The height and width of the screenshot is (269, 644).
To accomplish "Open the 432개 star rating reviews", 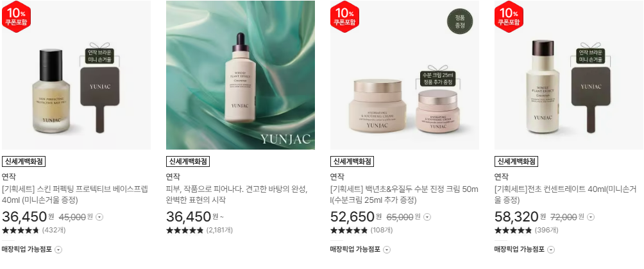I will pyautogui.click(x=34, y=230).
